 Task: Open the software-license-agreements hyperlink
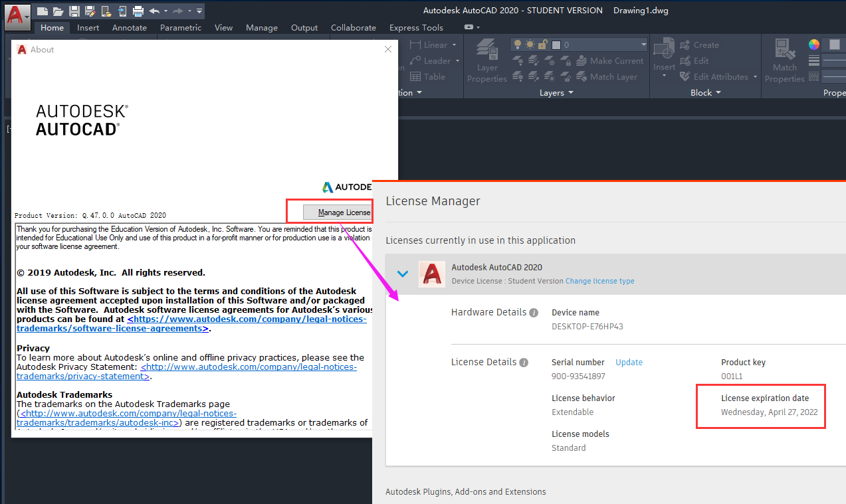click(191, 324)
